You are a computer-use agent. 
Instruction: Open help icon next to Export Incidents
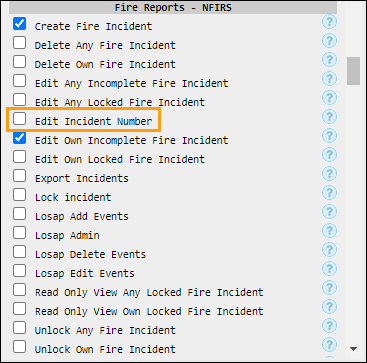pos(329,174)
